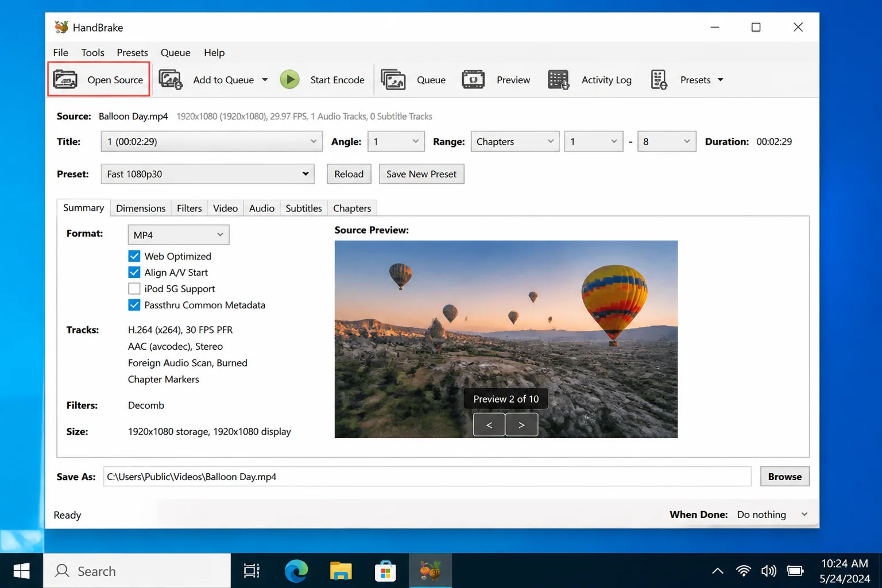Image resolution: width=882 pixels, height=588 pixels.
Task: Open the Activity Log icon
Action: click(558, 79)
